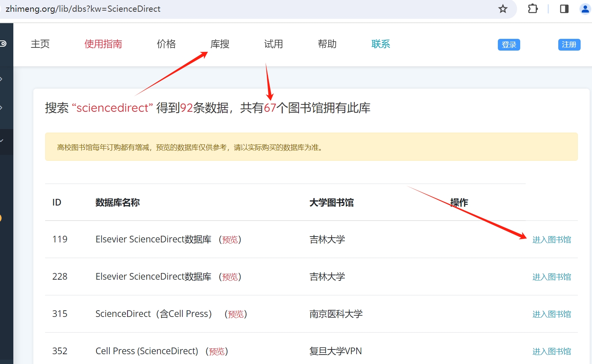Click the 登录 login button
592x364 pixels.
click(x=509, y=45)
